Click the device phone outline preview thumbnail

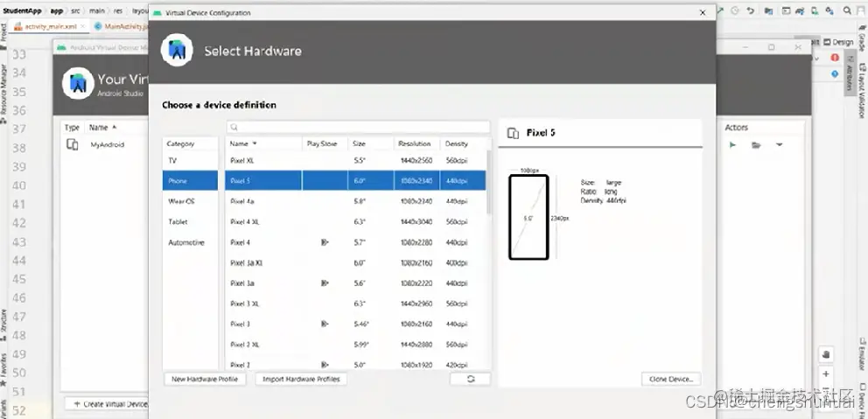pos(528,217)
